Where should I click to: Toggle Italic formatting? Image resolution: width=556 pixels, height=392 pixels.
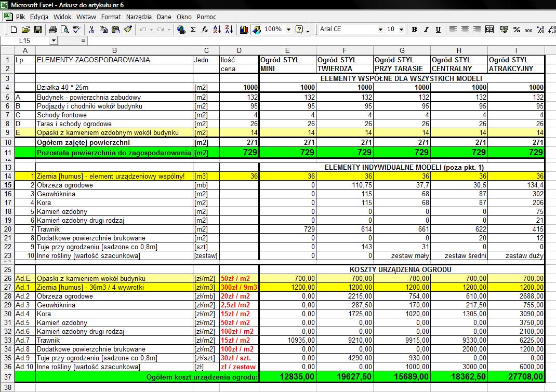pyautogui.click(x=427, y=30)
